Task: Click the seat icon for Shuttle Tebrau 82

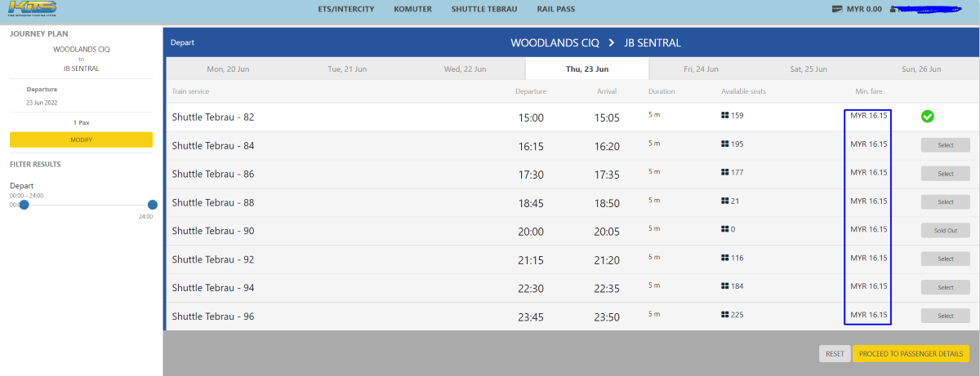Action: 724,115
